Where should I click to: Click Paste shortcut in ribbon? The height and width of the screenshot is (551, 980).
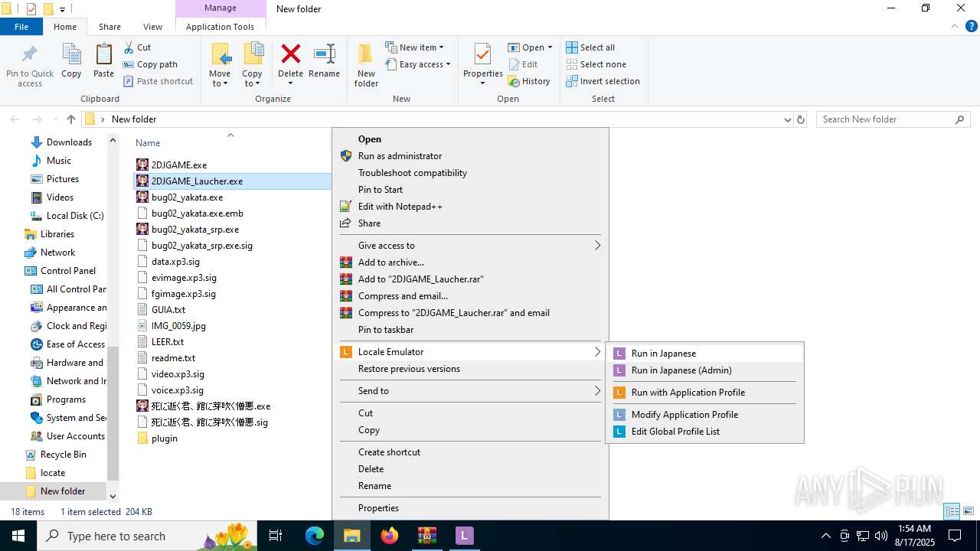158,81
